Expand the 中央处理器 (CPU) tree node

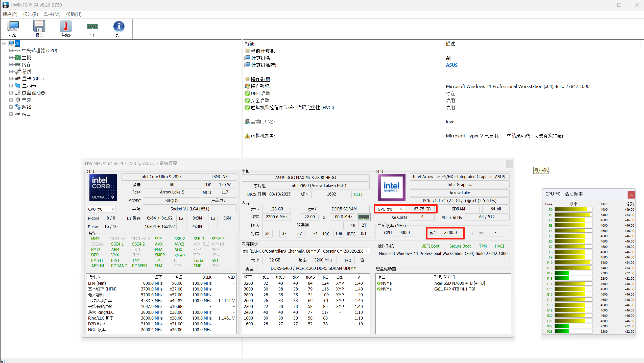click(11, 51)
